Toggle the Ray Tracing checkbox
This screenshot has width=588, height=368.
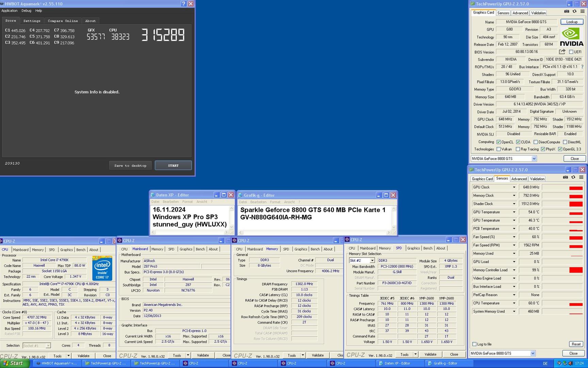coord(518,149)
